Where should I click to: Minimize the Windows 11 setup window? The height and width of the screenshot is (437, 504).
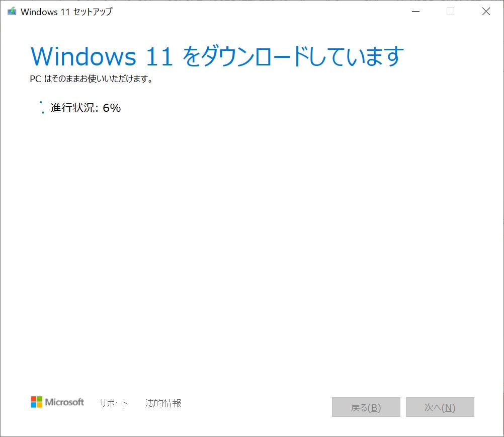tap(416, 12)
